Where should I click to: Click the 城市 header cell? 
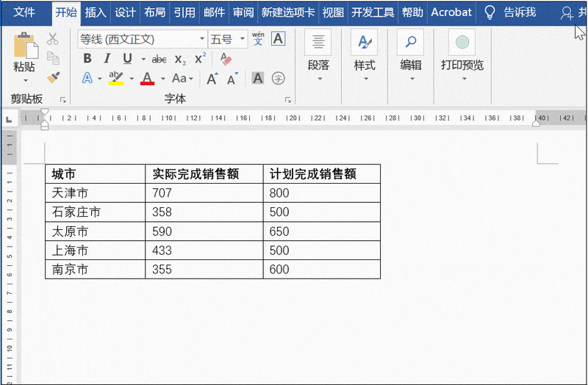(x=95, y=174)
